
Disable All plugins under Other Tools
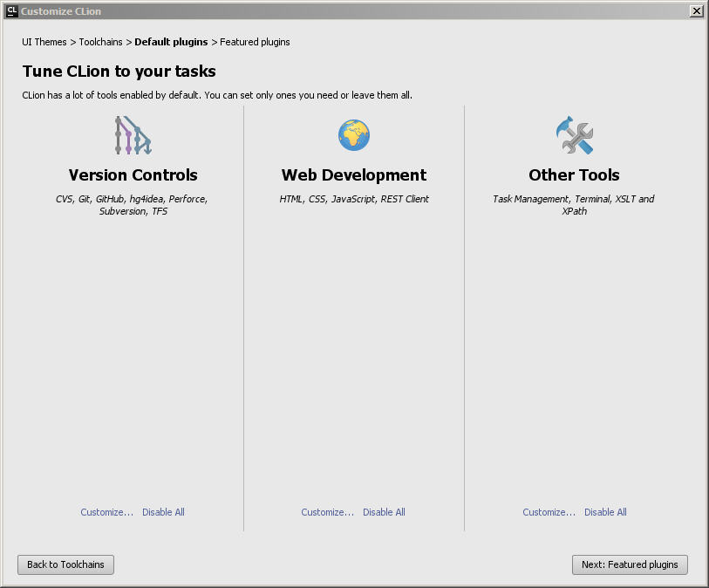tap(605, 512)
